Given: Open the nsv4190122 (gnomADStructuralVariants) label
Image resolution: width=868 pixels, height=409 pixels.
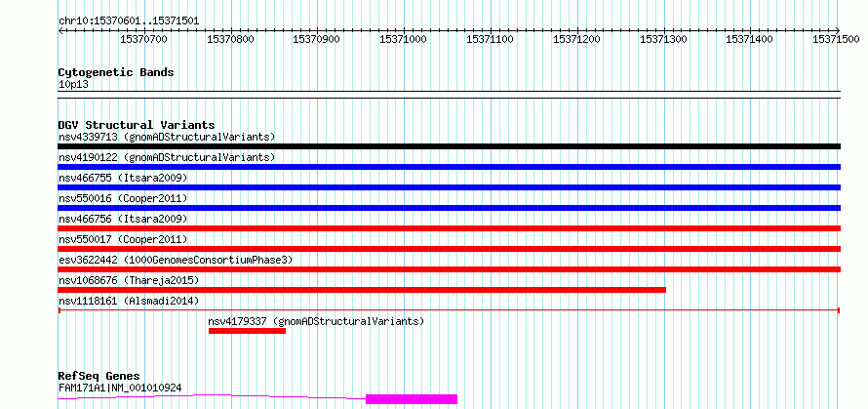Looking at the screenshot, I should click(x=167, y=157).
